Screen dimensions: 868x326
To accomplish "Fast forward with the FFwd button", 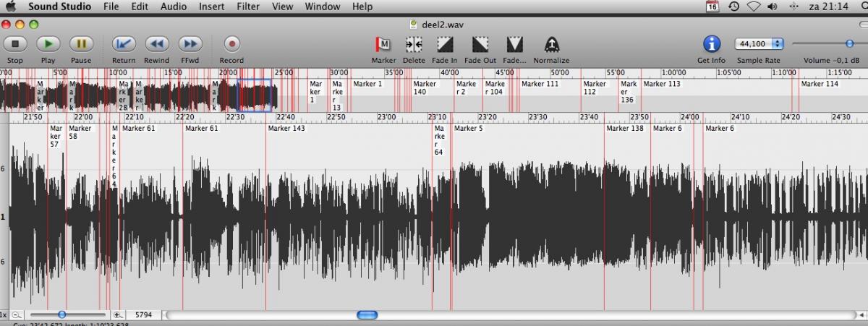I will (190, 44).
